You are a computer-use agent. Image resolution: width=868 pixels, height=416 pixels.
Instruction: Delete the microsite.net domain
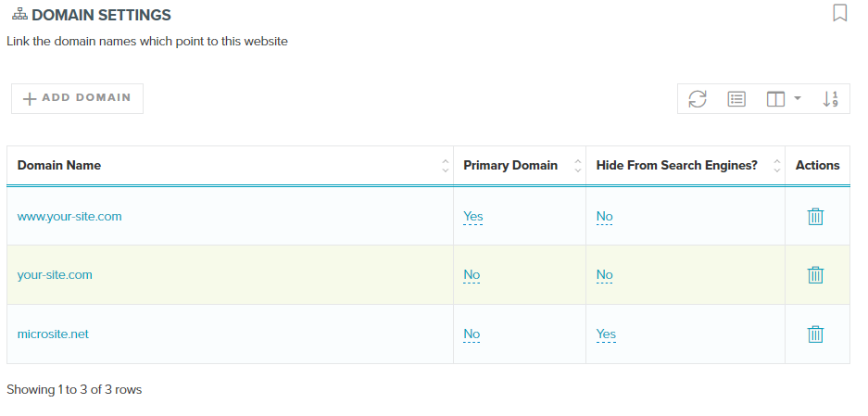point(815,334)
